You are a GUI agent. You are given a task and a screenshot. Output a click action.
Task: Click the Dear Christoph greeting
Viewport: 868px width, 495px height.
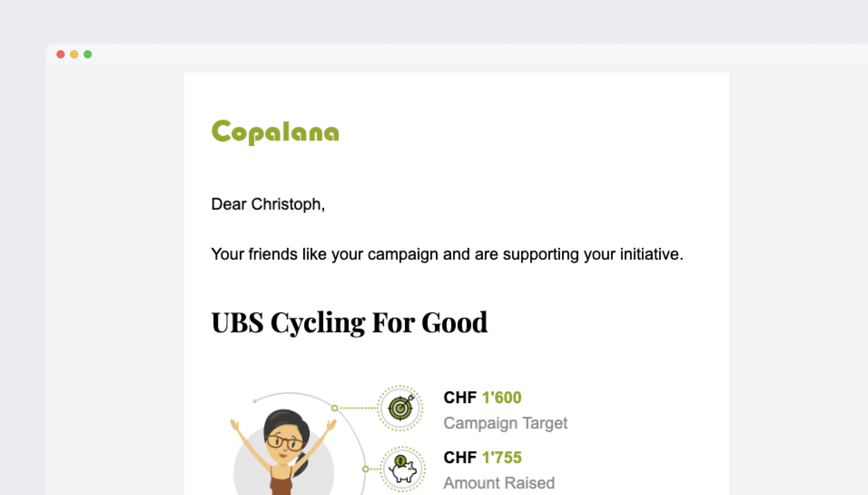268,204
